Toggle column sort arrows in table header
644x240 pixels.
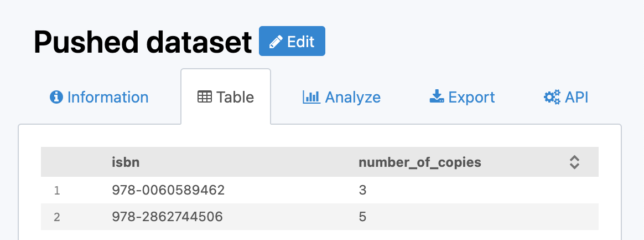tap(574, 162)
